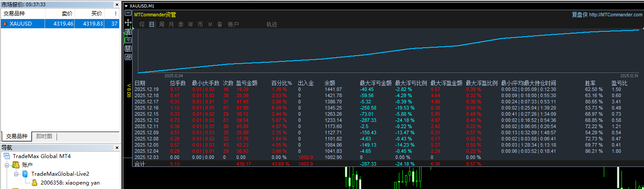The width and height of the screenshot is (644, 189).
Task: Click the 2025.12.19 date row
Action: pyautogui.click(x=147, y=89)
